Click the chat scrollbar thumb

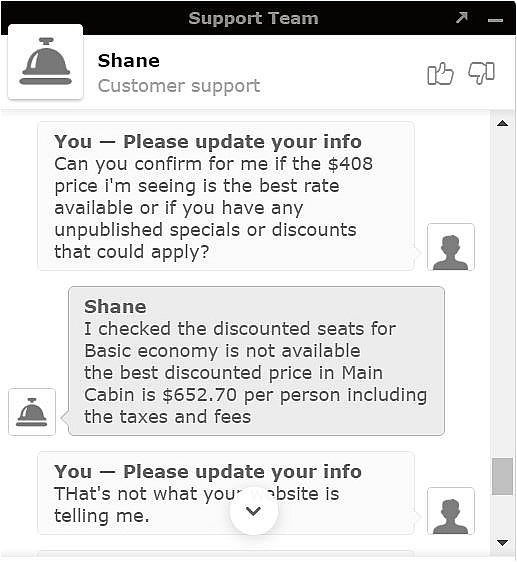502,476
